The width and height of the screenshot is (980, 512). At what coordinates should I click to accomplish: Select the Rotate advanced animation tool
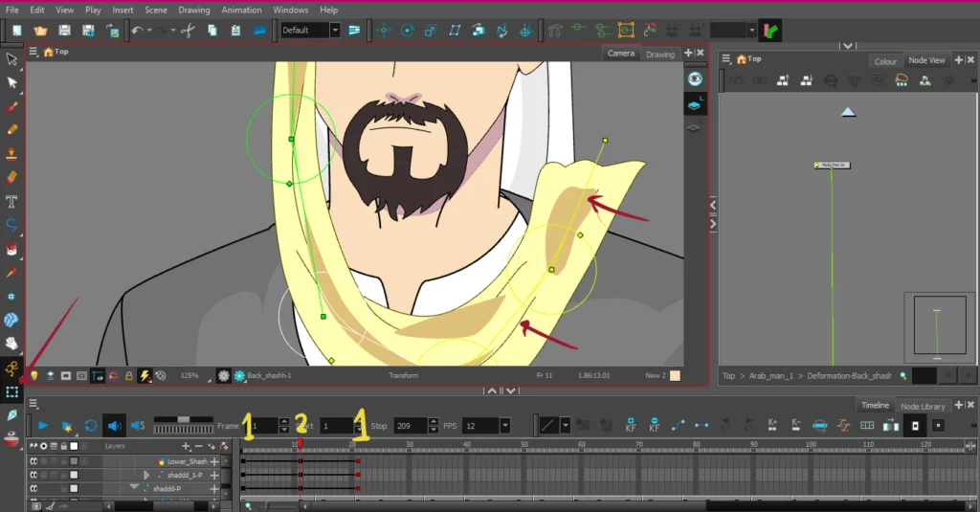pos(408,30)
